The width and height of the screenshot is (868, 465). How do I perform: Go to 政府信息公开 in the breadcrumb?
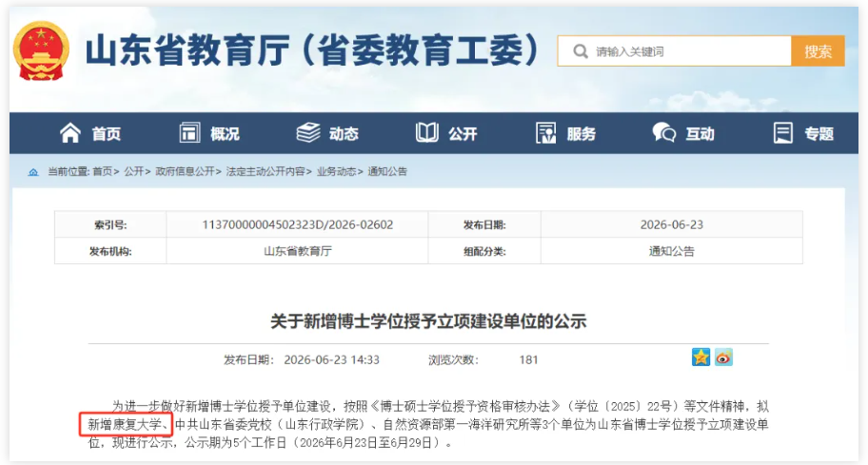[x=185, y=171]
